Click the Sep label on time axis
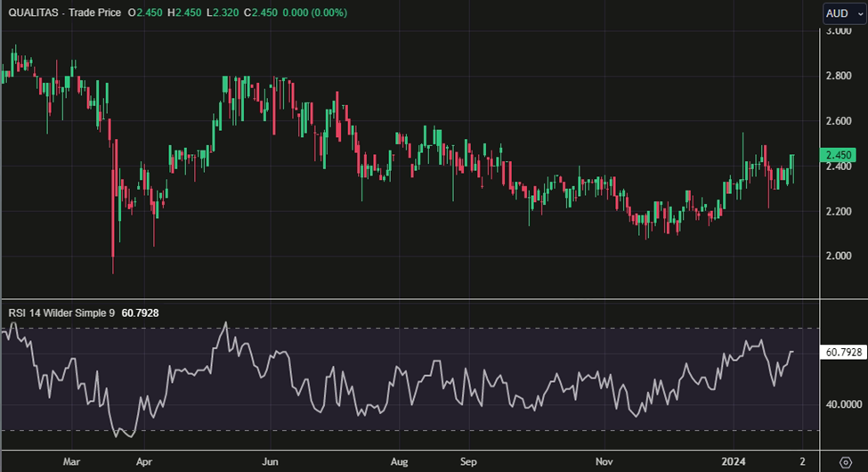Screen dimensions: 868x472 click(x=468, y=461)
